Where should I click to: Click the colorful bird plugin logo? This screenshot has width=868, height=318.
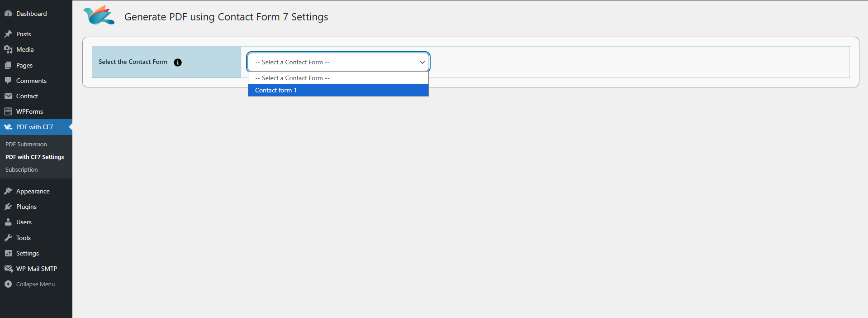pyautogui.click(x=99, y=15)
